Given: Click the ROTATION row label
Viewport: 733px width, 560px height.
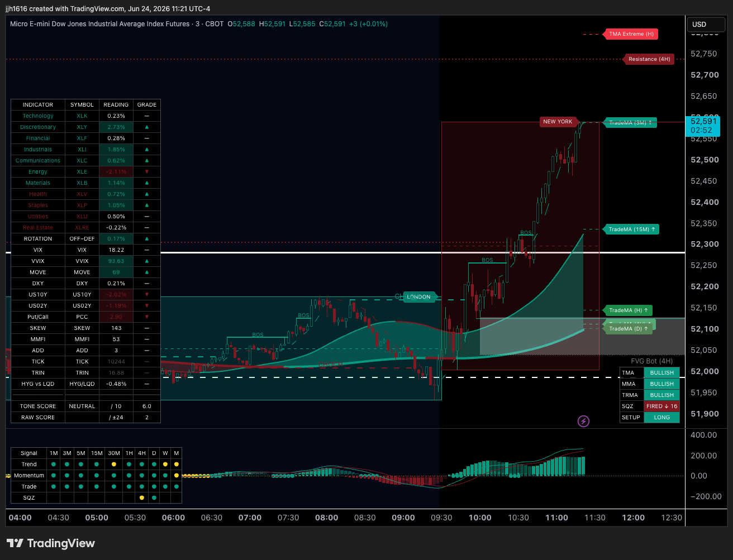Looking at the screenshot, I should [38, 239].
